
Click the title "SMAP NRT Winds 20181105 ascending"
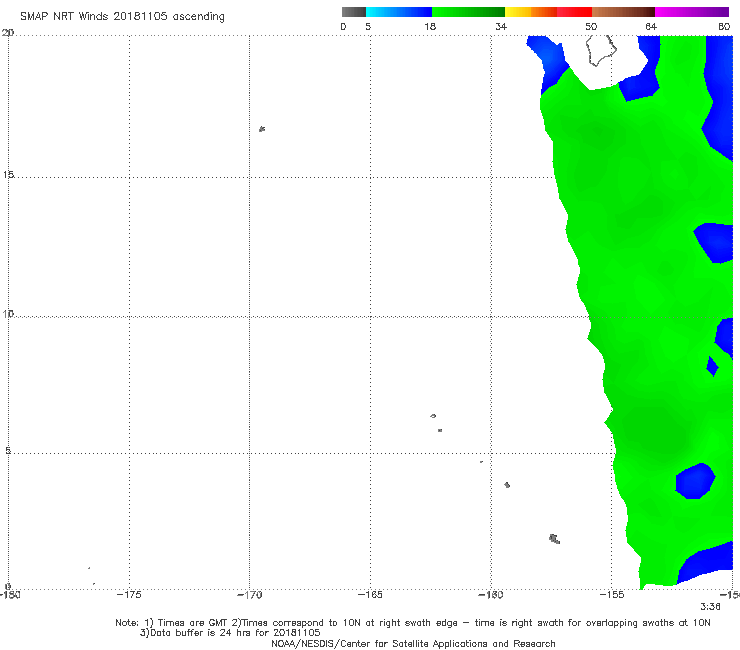[x=122, y=16]
